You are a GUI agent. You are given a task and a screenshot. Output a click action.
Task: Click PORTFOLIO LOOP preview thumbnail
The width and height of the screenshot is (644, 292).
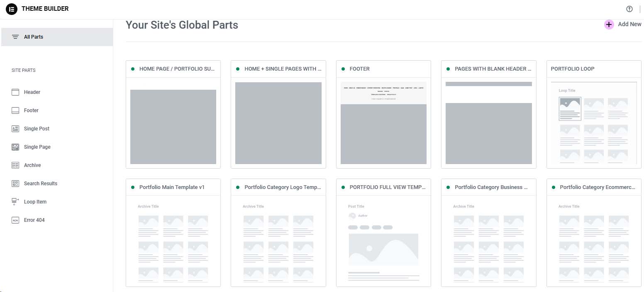[594, 123]
